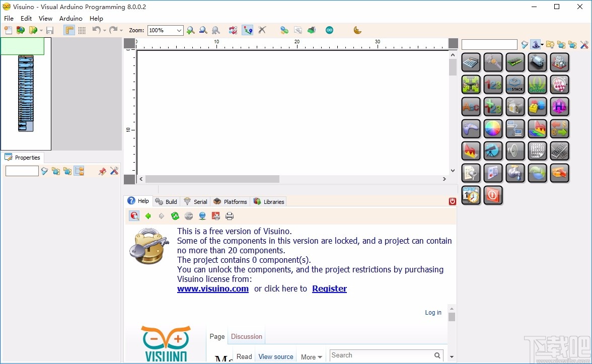The image size is (592, 364).
Task: Toggle the component filter funnel
Action: tap(524, 44)
